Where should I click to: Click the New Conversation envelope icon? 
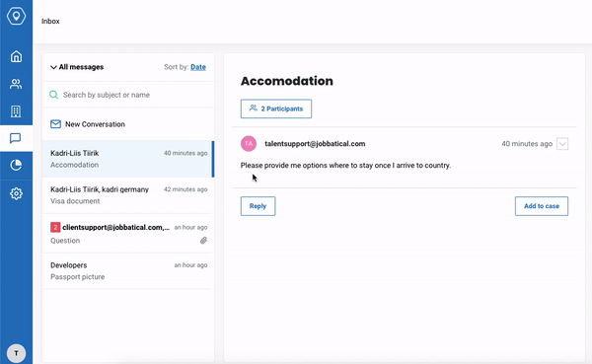[x=55, y=124]
